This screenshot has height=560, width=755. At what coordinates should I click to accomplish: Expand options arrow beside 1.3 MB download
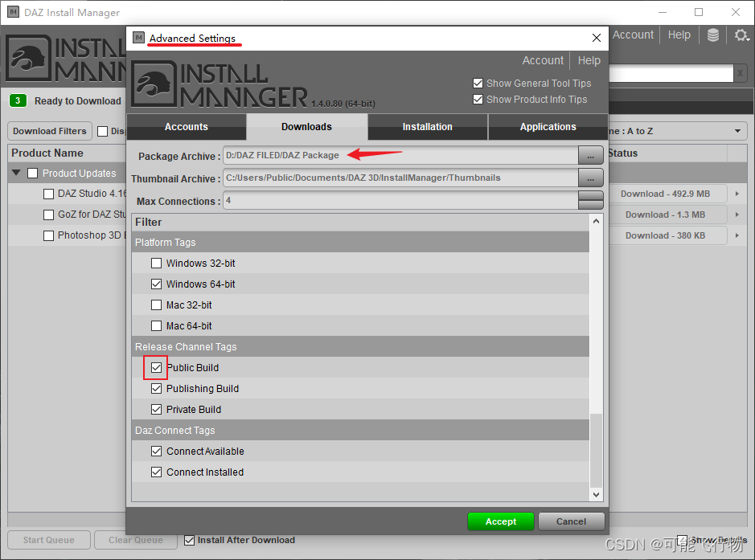point(737,215)
